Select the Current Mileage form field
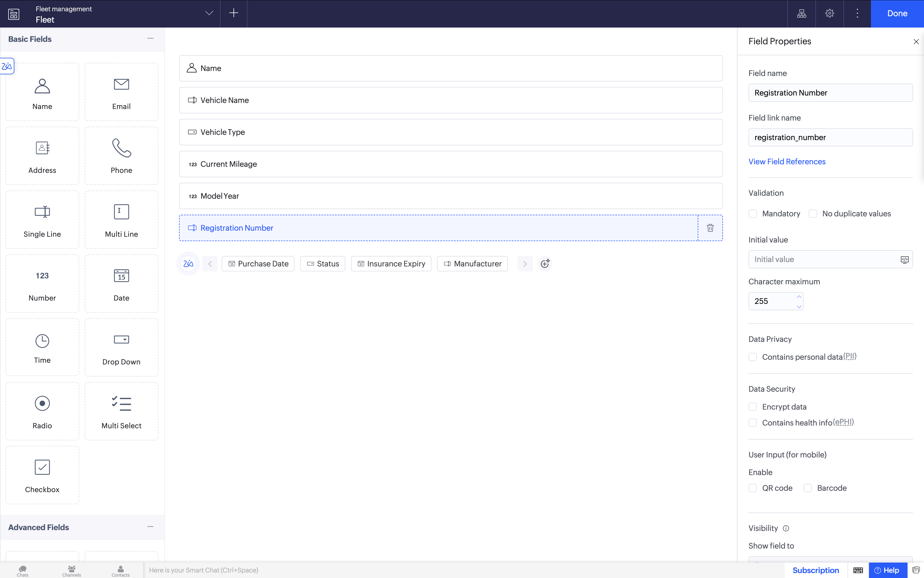 coord(450,164)
